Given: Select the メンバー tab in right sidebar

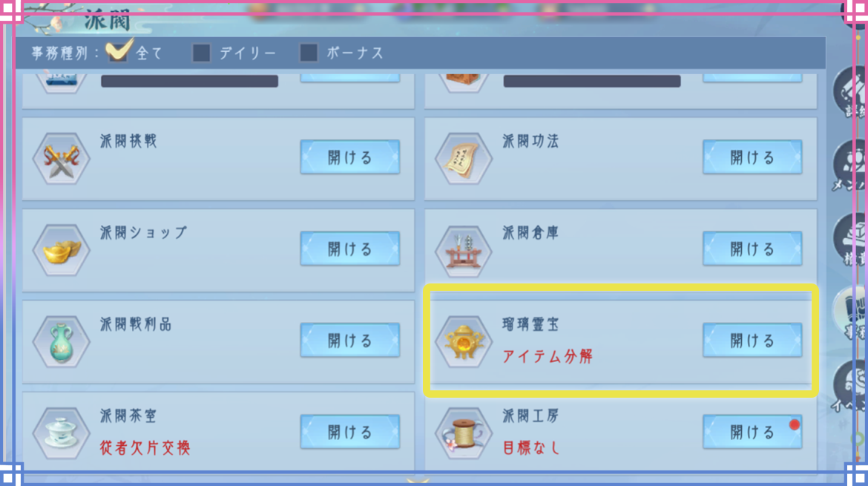Looking at the screenshot, I should (x=851, y=166).
